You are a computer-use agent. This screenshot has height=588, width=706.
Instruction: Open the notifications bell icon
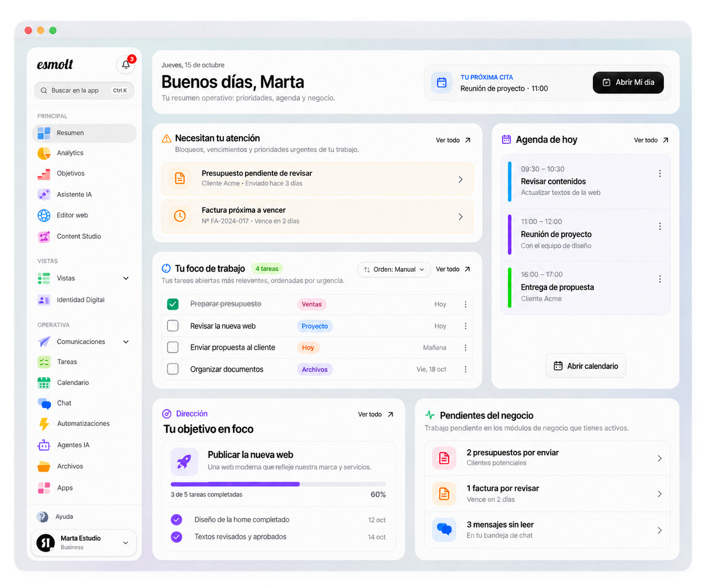tap(125, 65)
